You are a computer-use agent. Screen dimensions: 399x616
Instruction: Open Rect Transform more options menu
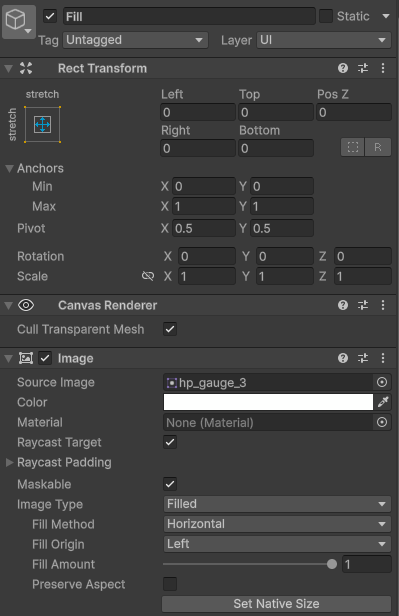[383, 68]
